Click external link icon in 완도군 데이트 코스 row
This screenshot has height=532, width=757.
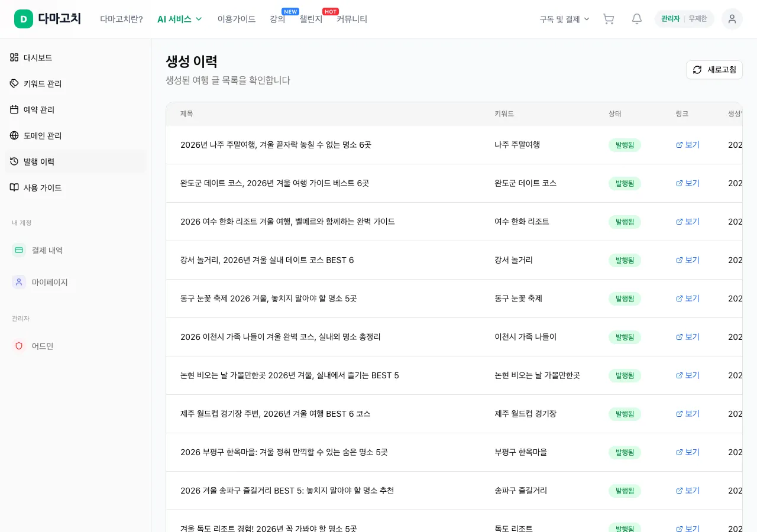680,183
